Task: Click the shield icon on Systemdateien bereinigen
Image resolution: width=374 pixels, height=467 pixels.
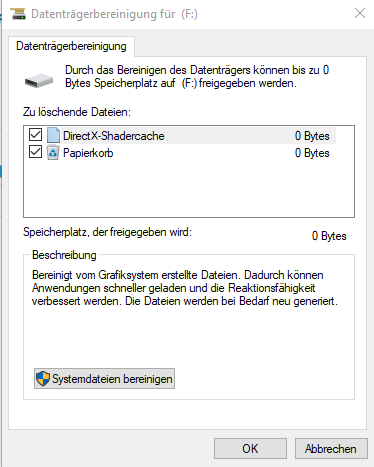Action: tap(43, 379)
